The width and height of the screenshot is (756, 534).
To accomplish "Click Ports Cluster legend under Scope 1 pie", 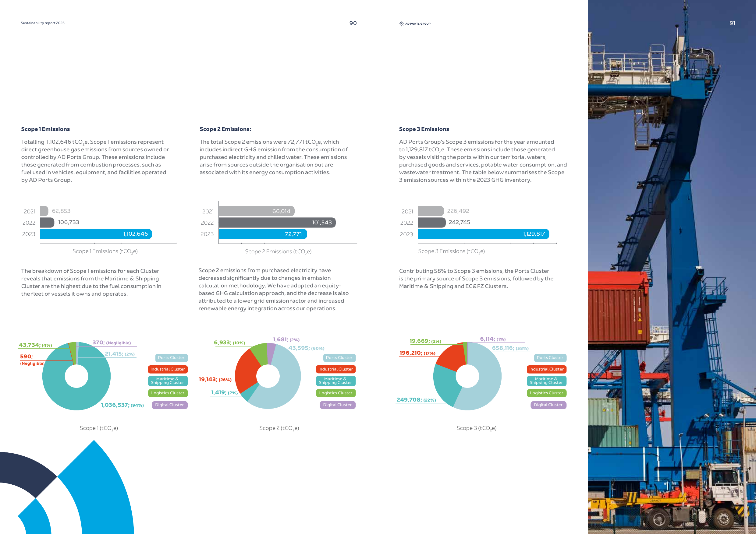I will [171, 358].
